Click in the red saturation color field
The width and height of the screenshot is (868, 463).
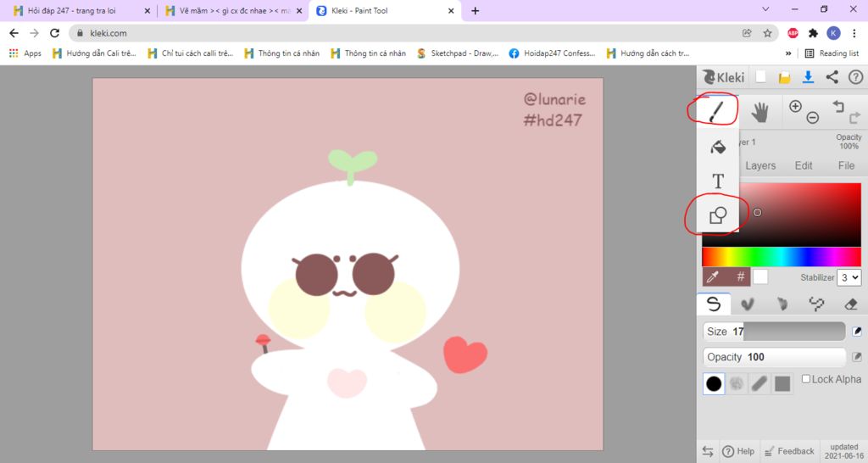coord(800,215)
